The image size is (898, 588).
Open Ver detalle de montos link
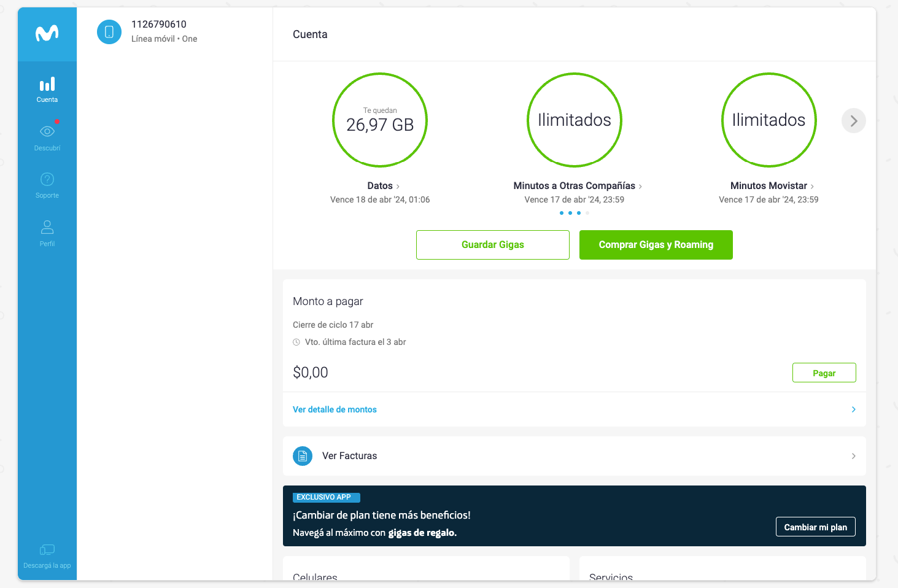tap(335, 409)
